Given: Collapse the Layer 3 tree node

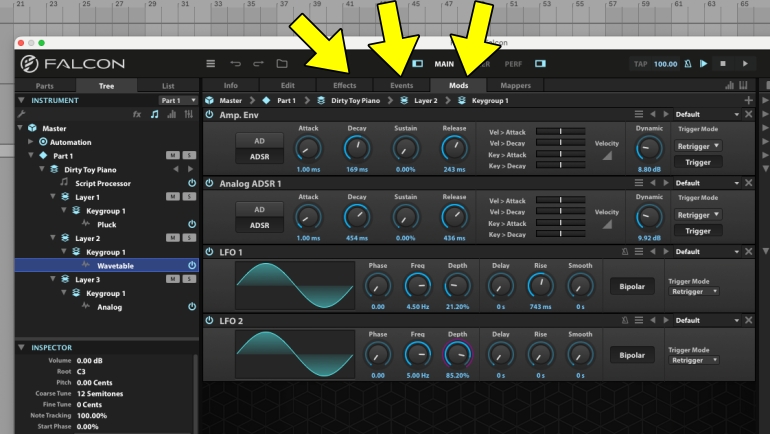Looking at the screenshot, I should 53,279.
